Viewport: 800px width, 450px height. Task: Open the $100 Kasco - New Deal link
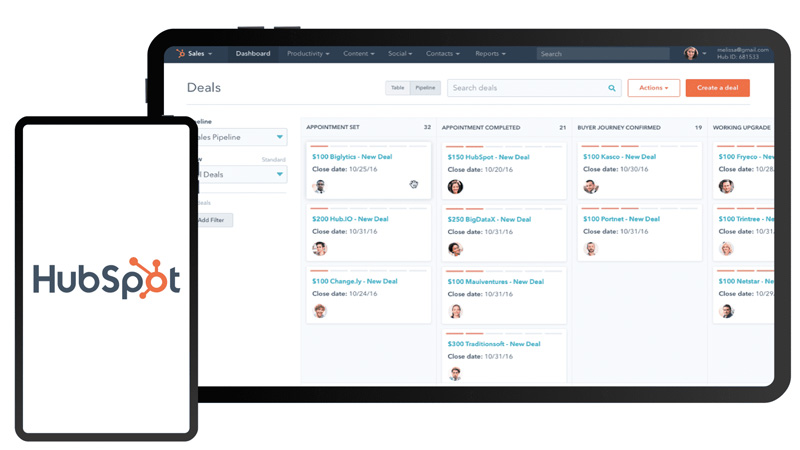619,157
